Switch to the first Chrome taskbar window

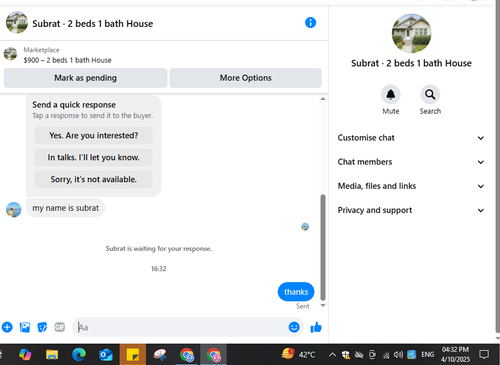[187, 354]
